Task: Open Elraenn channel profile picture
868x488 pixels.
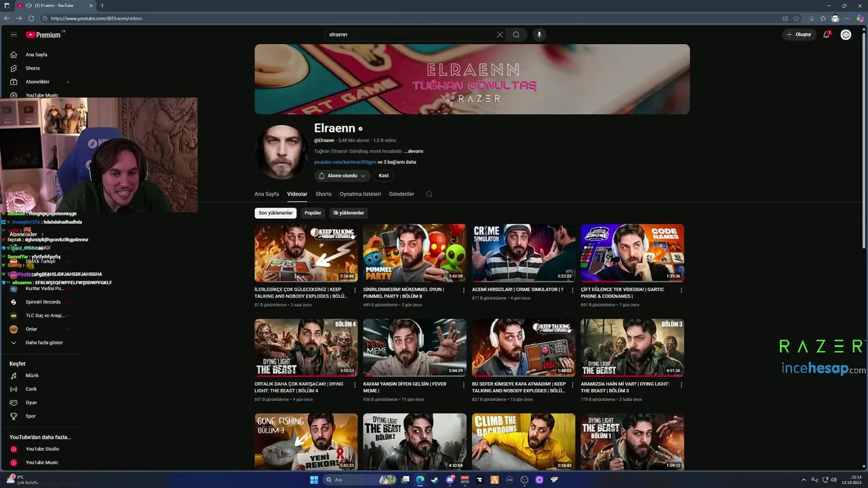Action: tap(281, 150)
